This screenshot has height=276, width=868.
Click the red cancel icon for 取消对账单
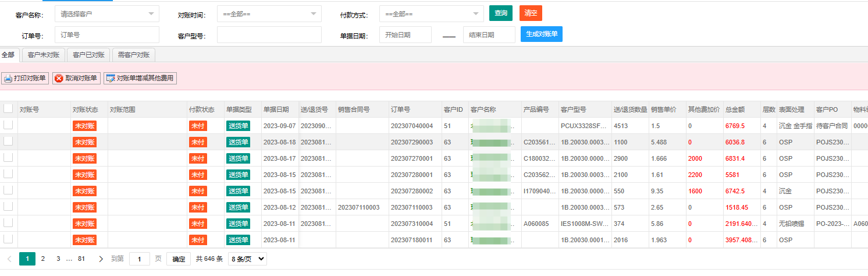tap(59, 79)
